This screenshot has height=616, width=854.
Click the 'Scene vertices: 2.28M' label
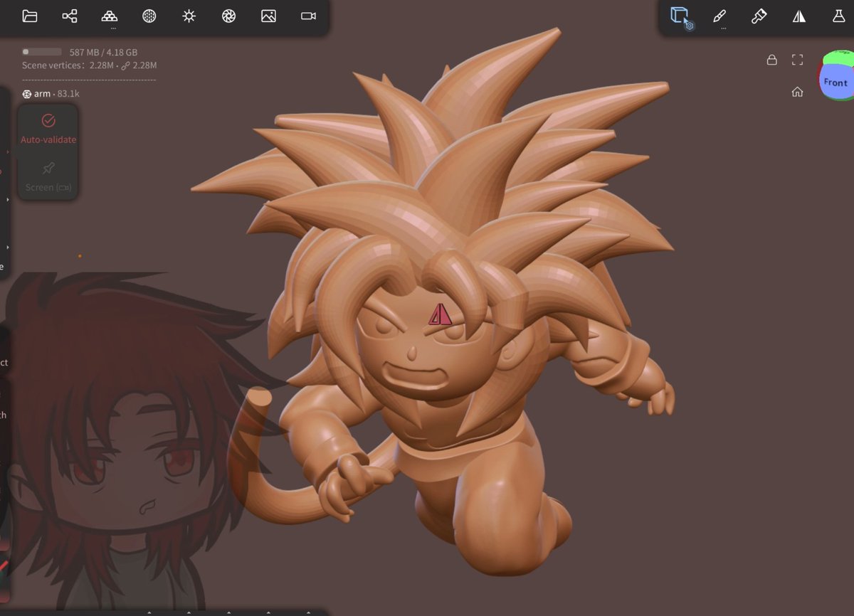coord(68,65)
